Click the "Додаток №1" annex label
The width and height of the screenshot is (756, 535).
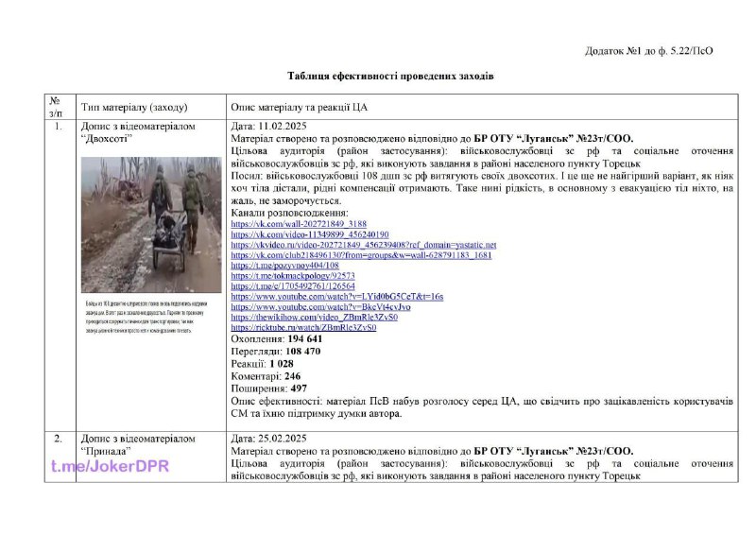[x=648, y=50]
